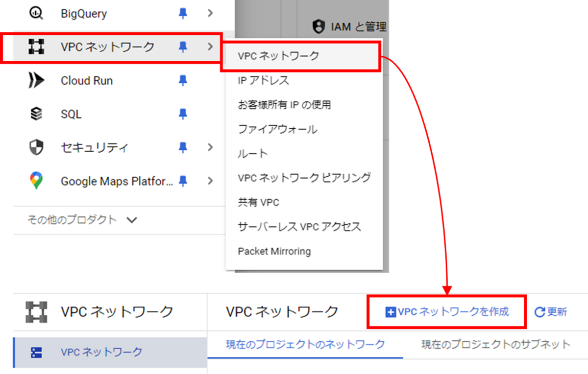Click the refresh arrow icon next to 更新
This screenshot has height=374, width=588.
click(540, 312)
